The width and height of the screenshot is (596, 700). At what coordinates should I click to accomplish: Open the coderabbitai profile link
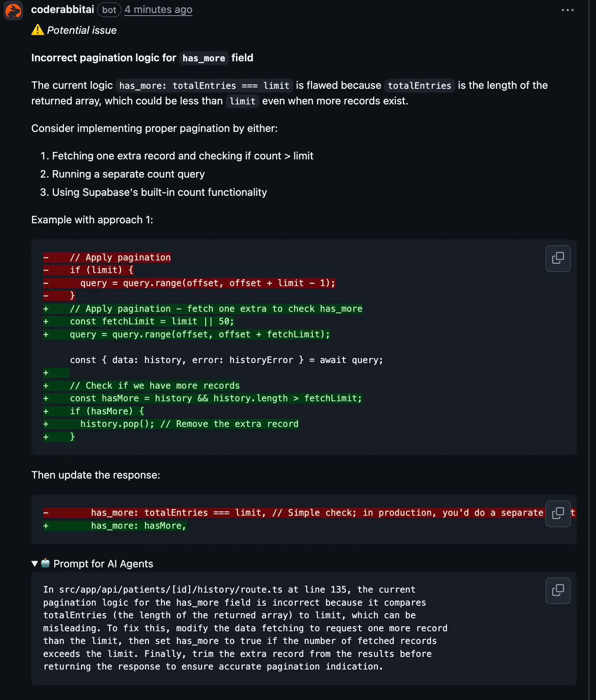62,10
